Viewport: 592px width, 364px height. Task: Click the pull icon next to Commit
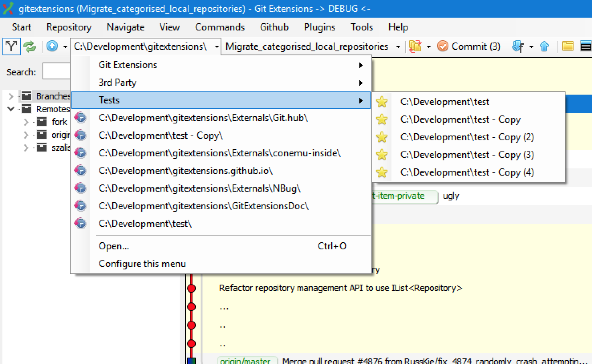tap(517, 46)
